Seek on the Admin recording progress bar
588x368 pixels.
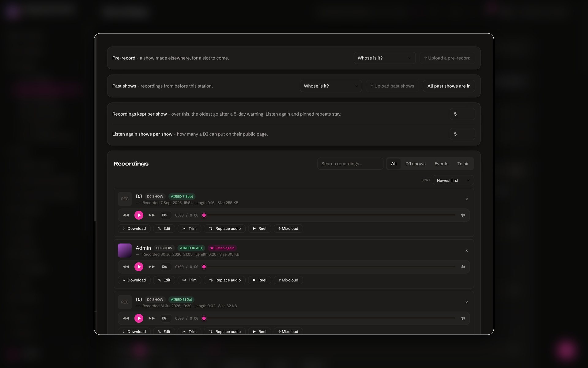328,267
